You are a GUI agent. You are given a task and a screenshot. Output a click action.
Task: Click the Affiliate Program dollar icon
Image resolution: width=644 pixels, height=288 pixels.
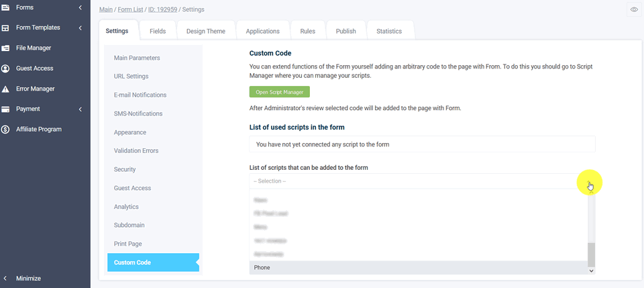pos(5,130)
